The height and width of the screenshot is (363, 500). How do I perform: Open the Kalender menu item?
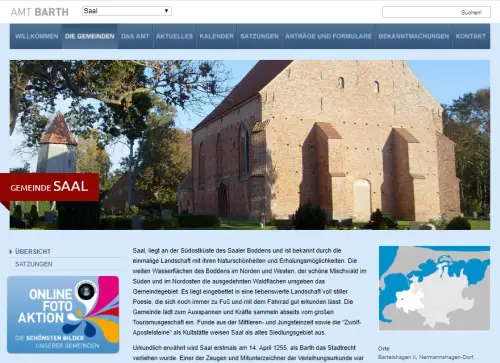[217, 36]
